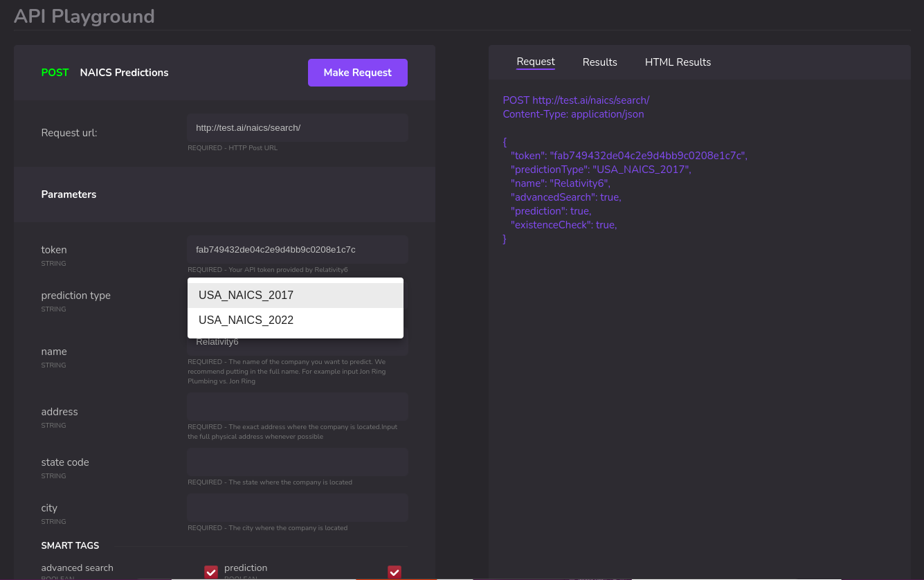Click the SMART TAGS section heading
Image resolution: width=924 pixels, height=580 pixels.
(70, 545)
